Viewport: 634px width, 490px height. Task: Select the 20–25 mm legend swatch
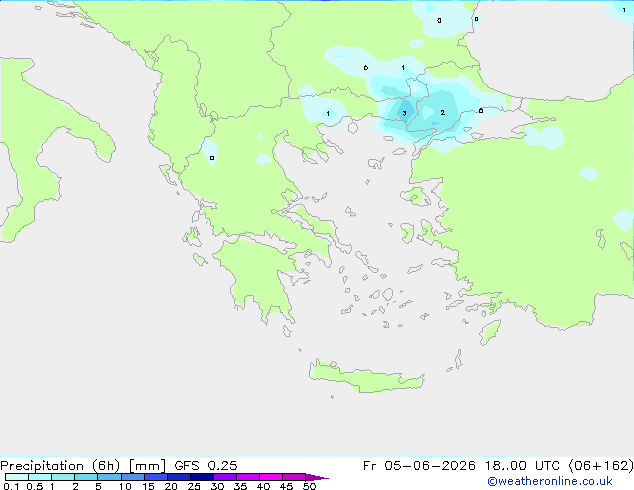coord(178,477)
